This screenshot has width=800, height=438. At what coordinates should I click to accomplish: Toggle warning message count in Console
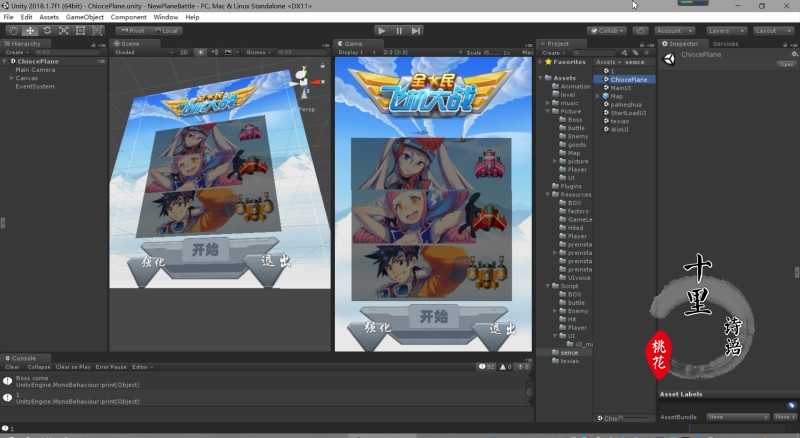(505, 367)
